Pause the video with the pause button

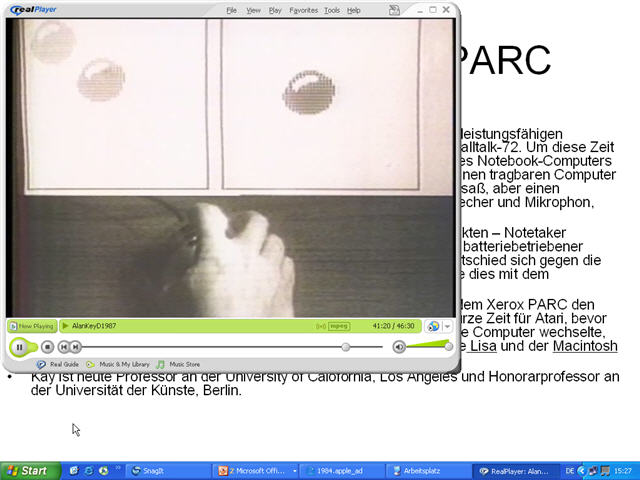pyautogui.click(x=20, y=347)
